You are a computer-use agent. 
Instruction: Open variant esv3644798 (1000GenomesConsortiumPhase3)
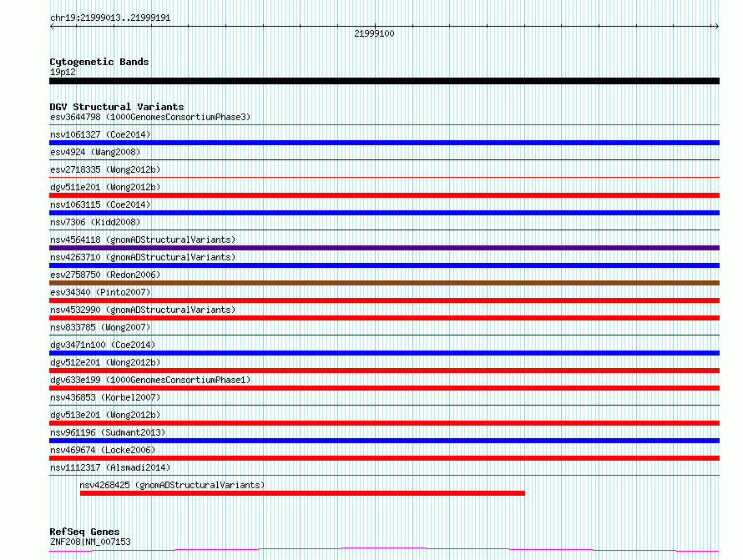tap(150, 117)
